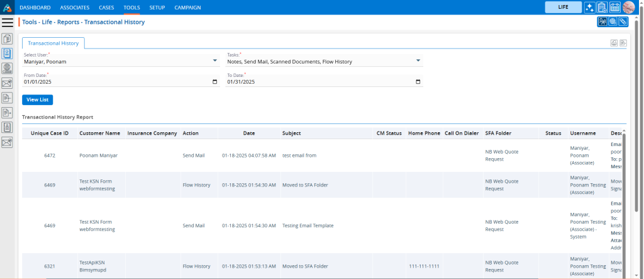The width and height of the screenshot is (644, 279).
Task: Open the hamburger menu icon
Action: tap(8, 22)
